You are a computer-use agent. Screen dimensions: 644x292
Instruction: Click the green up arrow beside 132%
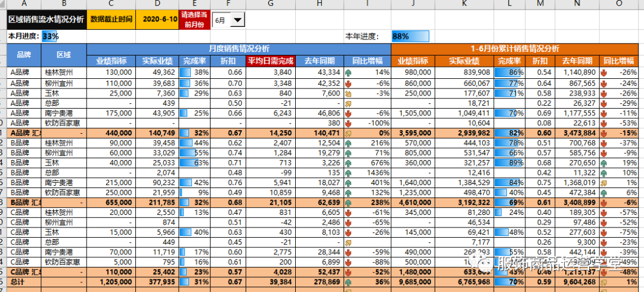pyautogui.click(x=349, y=192)
